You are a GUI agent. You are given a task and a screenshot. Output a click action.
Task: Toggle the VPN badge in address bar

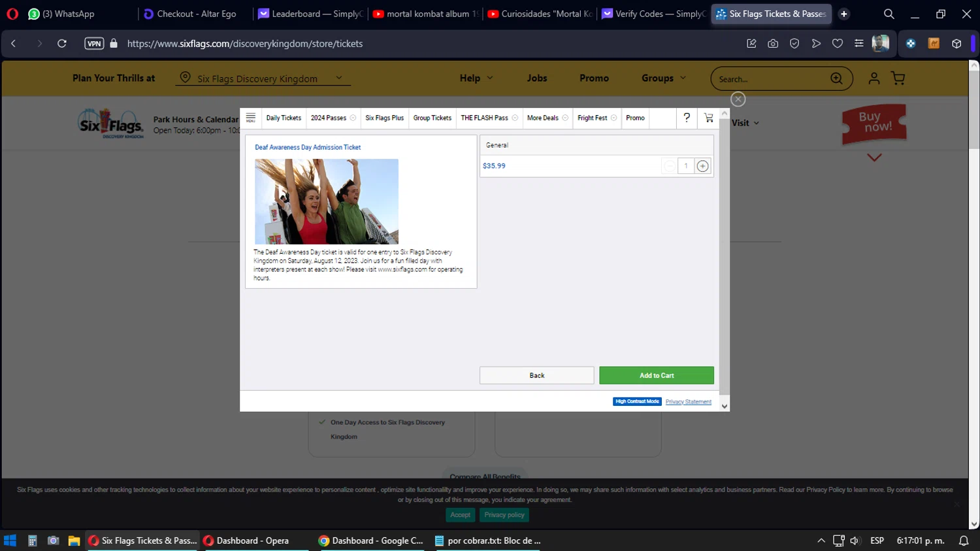click(94, 44)
